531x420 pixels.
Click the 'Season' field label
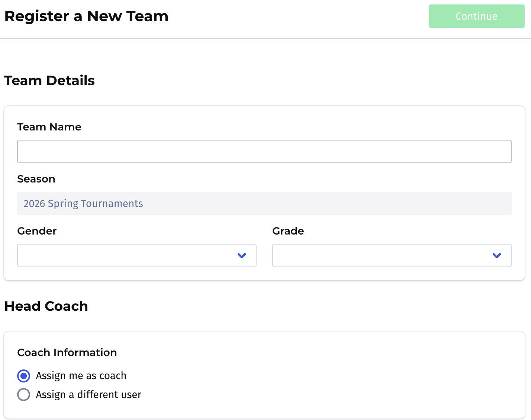point(36,179)
